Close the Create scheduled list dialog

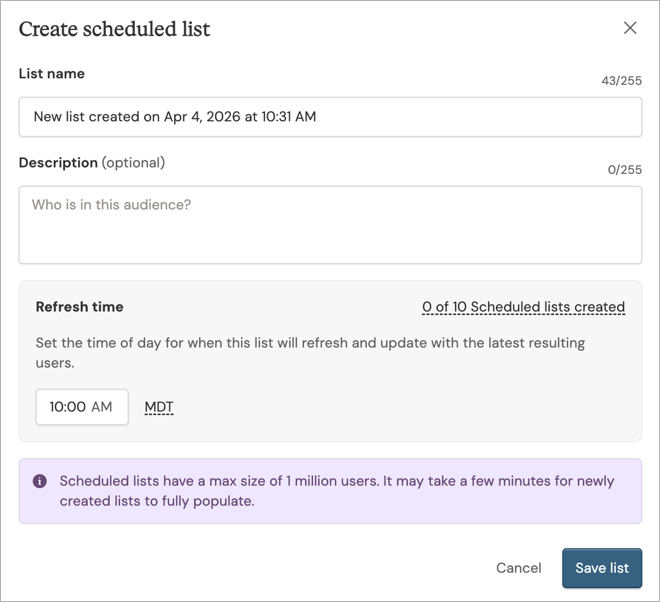pos(630,28)
